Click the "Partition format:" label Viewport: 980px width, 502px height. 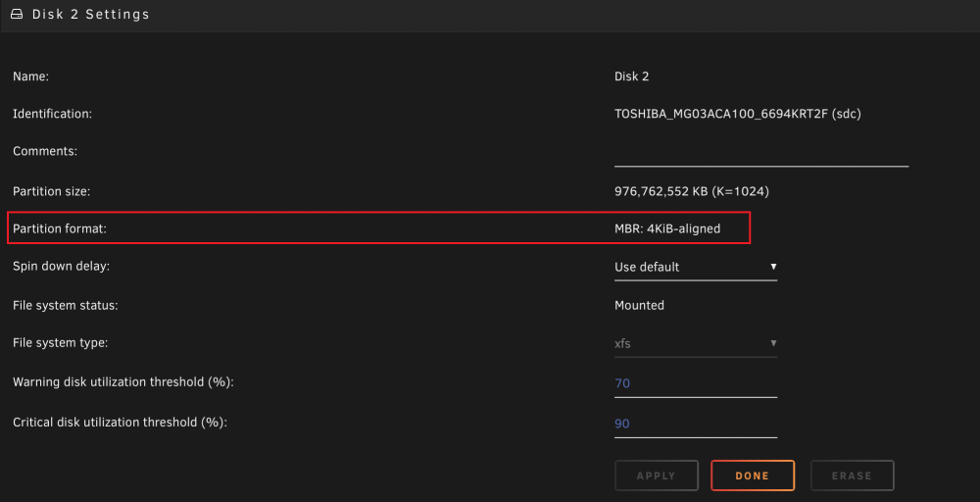coord(60,228)
